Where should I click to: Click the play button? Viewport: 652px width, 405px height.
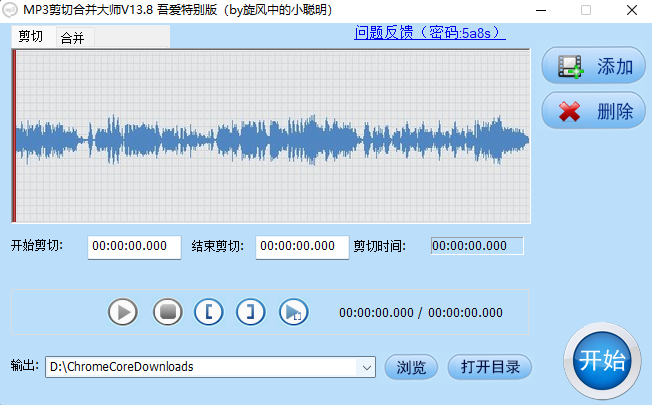[123, 312]
